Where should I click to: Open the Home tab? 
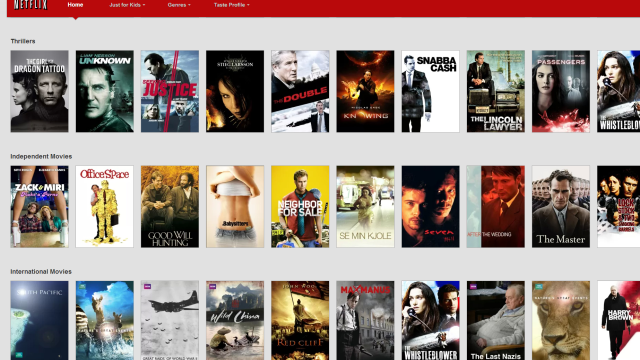[75, 5]
